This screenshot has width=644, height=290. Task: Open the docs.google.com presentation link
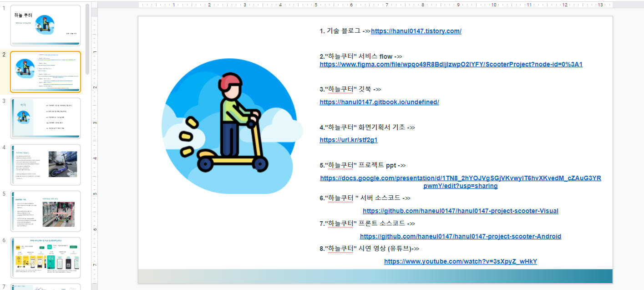click(461, 182)
